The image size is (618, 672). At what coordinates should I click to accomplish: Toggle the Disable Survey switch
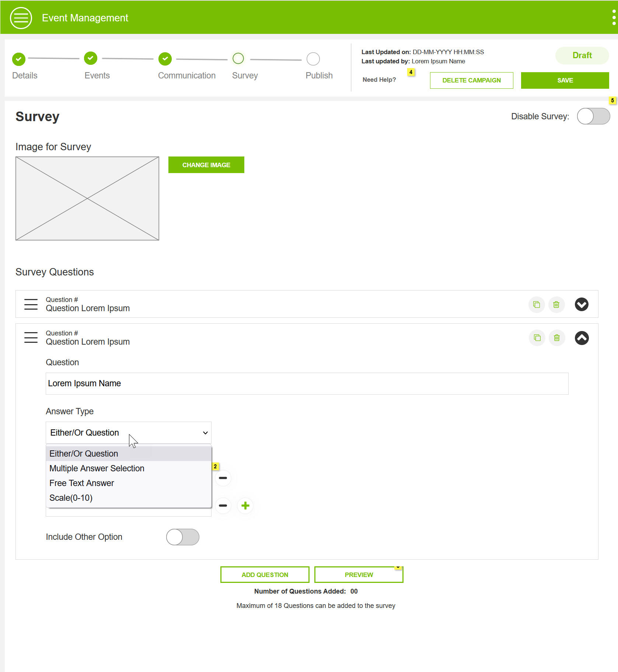[x=593, y=116]
